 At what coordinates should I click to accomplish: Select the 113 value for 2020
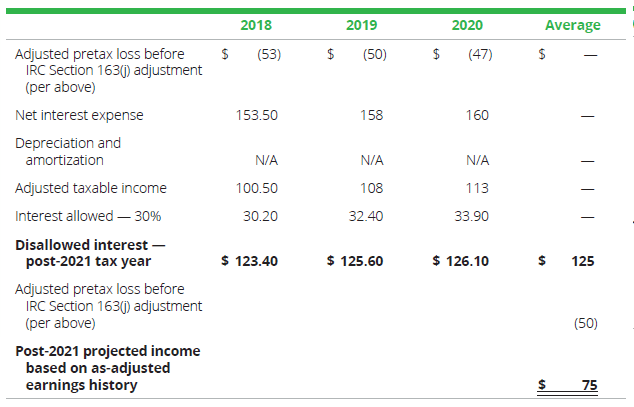click(477, 188)
